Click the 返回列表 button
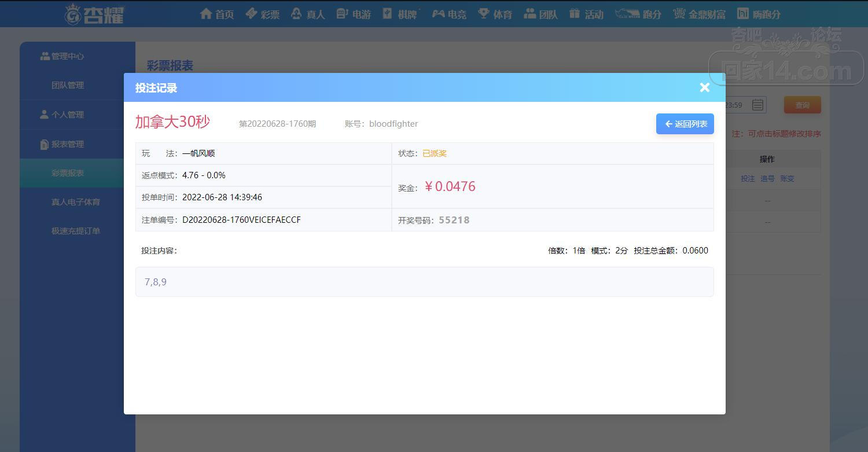The height and width of the screenshot is (452, 868). click(685, 124)
